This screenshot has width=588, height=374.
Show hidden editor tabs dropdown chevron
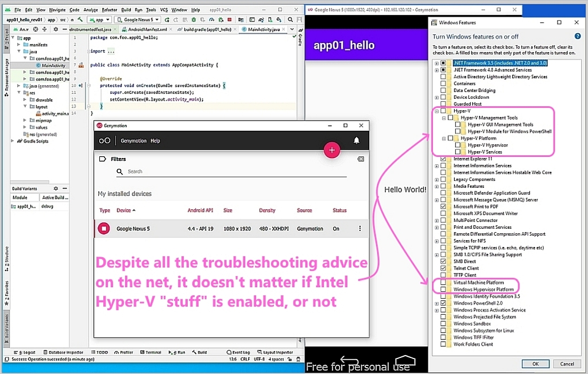coord(292,29)
